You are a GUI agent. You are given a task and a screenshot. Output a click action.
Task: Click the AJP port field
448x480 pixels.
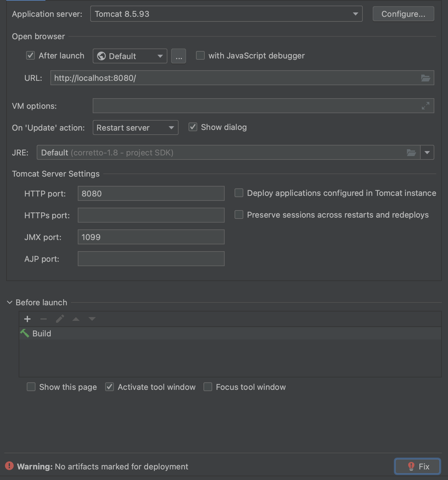click(151, 259)
